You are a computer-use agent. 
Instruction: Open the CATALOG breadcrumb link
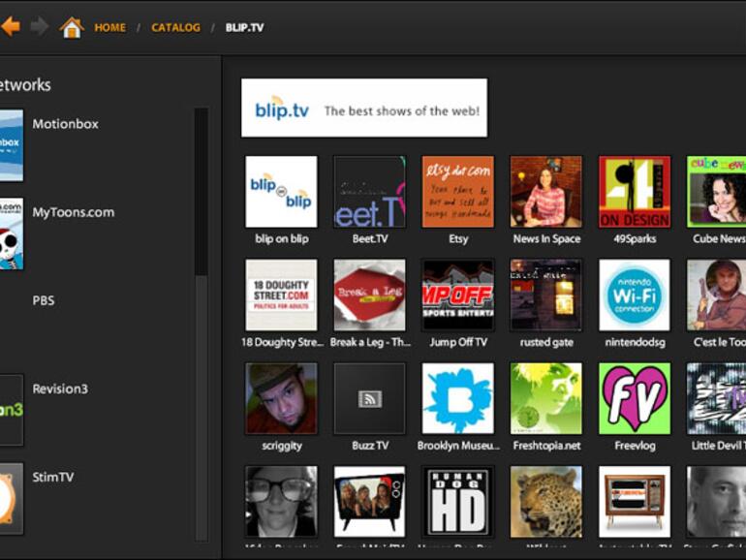point(175,27)
